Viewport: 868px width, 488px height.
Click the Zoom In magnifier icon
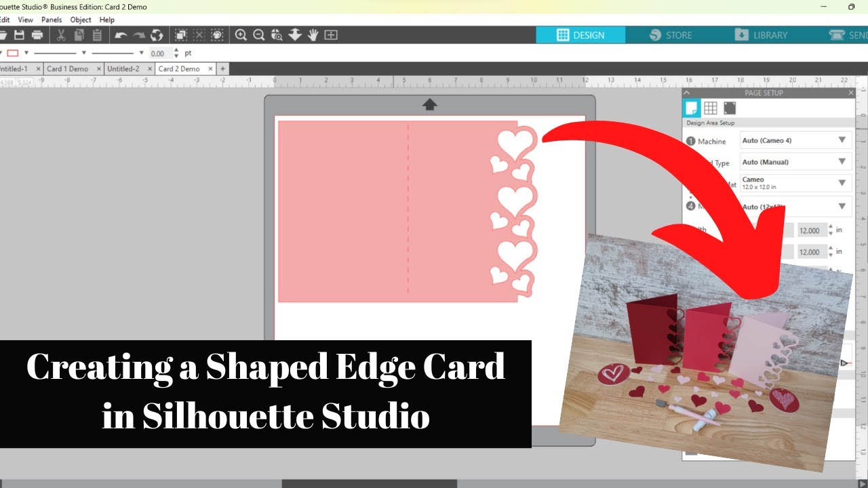(241, 35)
